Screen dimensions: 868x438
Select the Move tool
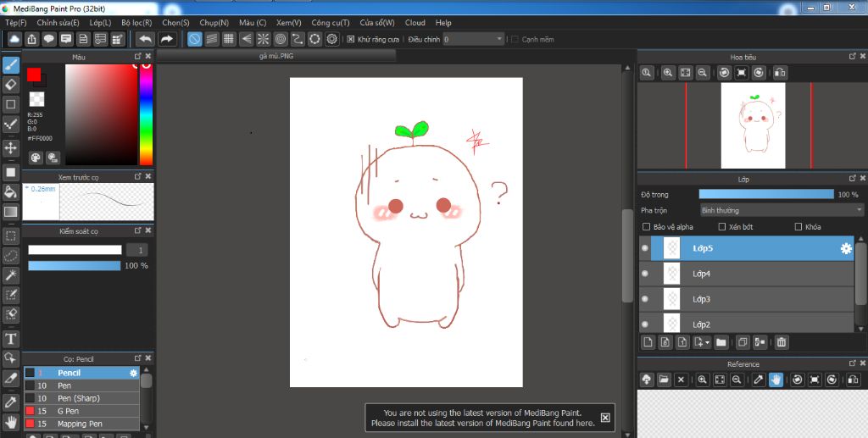point(11,147)
